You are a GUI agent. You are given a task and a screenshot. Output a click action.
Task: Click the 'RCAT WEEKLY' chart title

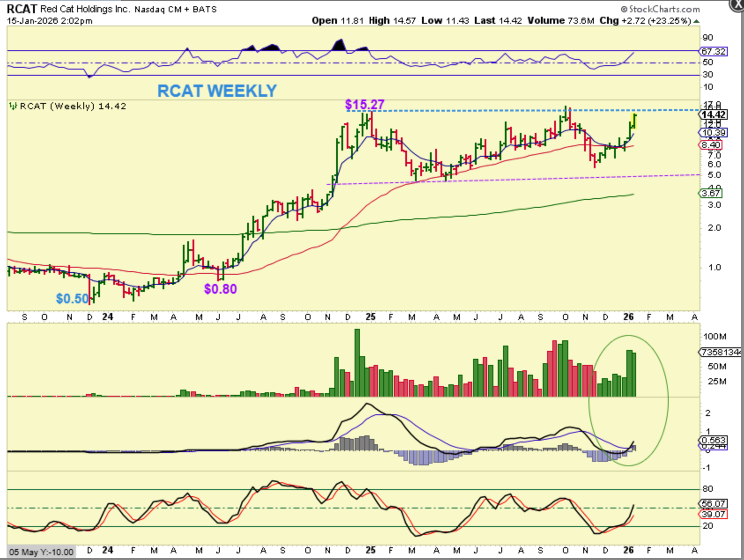217,91
